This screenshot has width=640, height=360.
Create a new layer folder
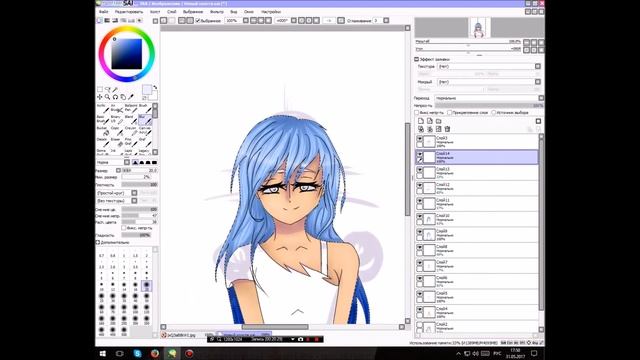click(439, 121)
